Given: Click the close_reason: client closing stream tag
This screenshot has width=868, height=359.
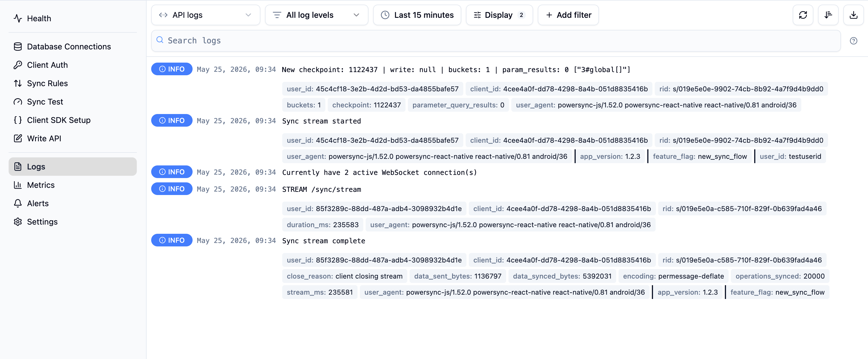Looking at the screenshot, I should click(344, 276).
